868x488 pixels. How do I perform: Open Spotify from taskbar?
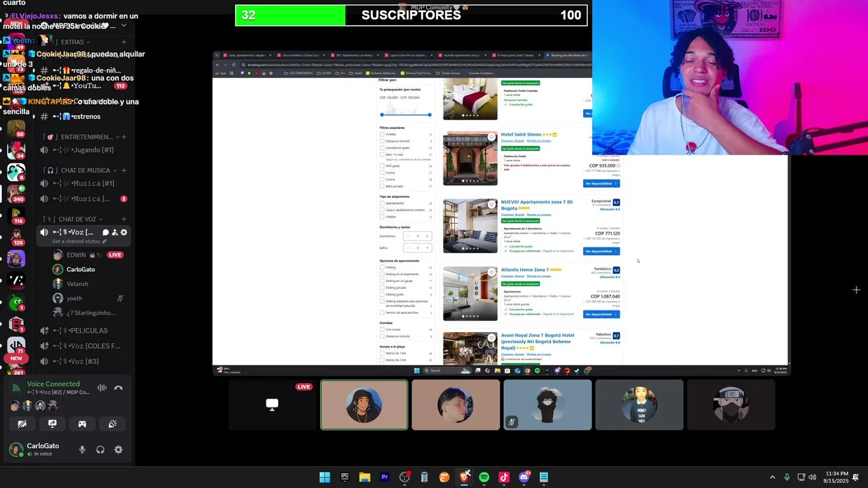point(484,477)
